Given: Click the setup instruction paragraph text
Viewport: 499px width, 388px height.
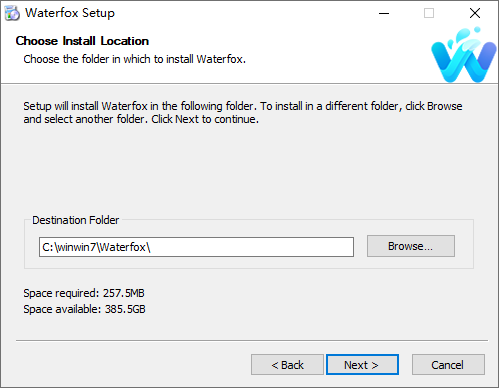Looking at the screenshot, I should pos(243,113).
